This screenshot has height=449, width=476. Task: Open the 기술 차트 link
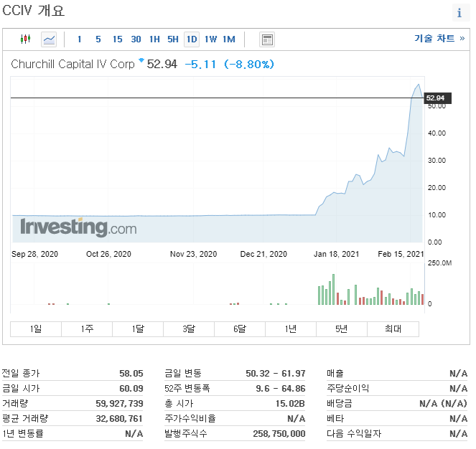pos(439,39)
